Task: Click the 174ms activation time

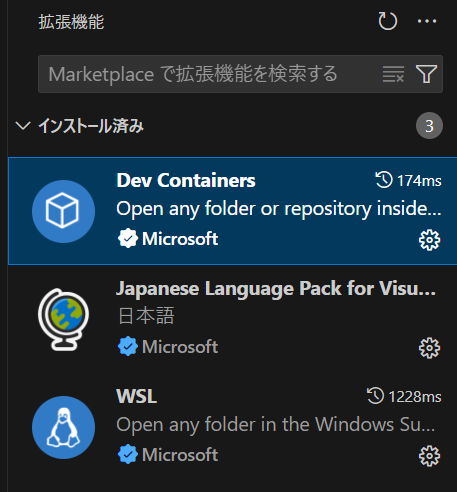Action: pos(419,181)
